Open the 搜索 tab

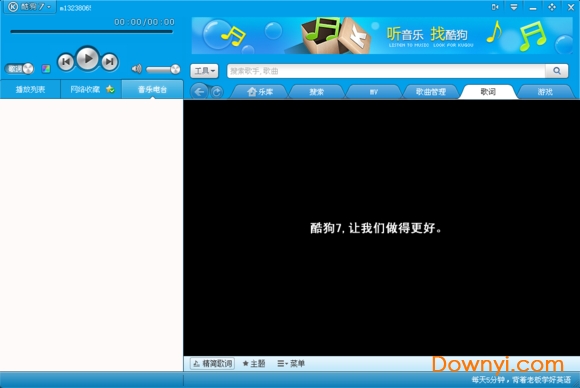point(317,92)
